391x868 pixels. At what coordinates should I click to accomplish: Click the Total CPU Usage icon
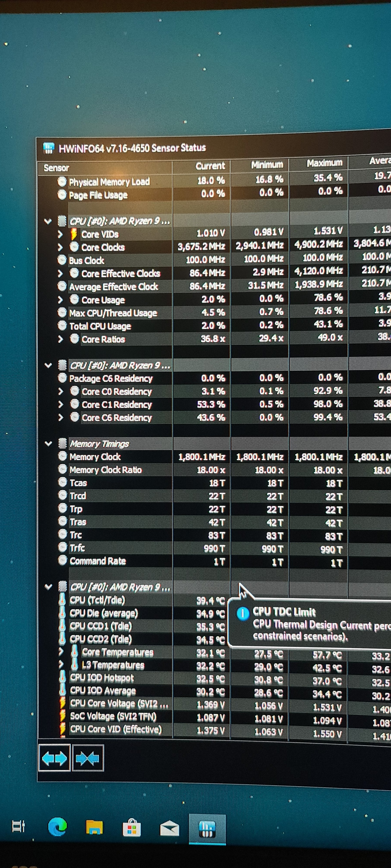(62, 325)
